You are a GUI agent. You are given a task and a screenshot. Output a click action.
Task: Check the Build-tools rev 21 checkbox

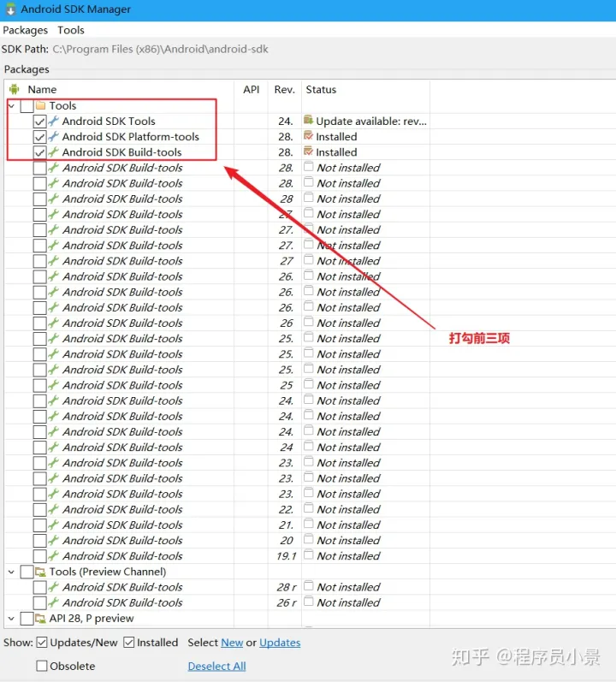click(x=40, y=525)
